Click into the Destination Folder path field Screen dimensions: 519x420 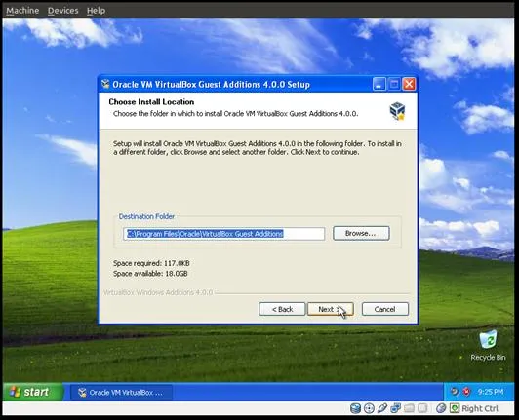tap(224, 234)
